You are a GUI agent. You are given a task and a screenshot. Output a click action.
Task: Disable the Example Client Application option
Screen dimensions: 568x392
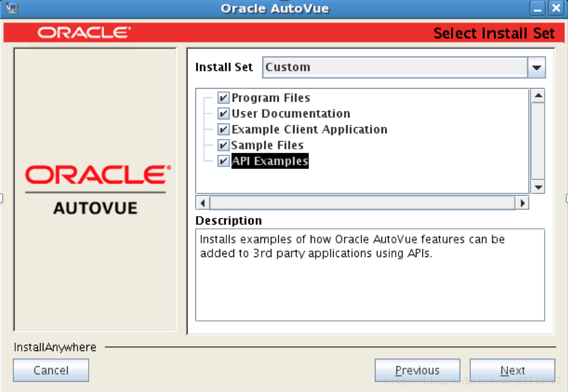(x=223, y=129)
